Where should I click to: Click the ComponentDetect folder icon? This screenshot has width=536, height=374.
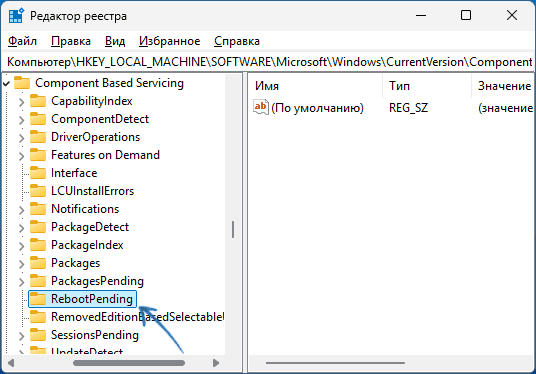[x=38, y=119]
